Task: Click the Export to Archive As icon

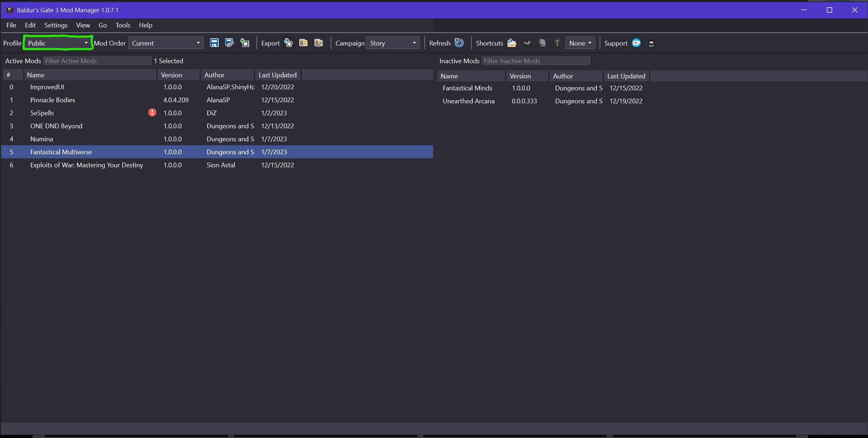Action: [x=318, y=43]
